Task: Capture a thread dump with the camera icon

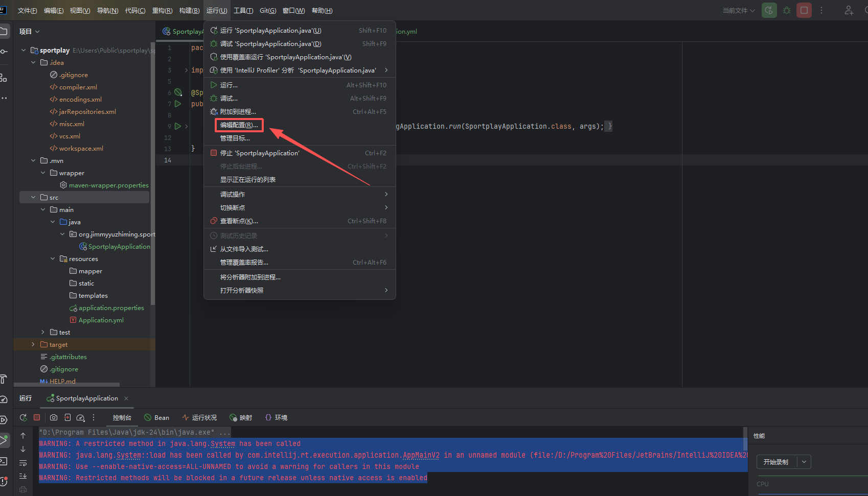Action: 54,417
